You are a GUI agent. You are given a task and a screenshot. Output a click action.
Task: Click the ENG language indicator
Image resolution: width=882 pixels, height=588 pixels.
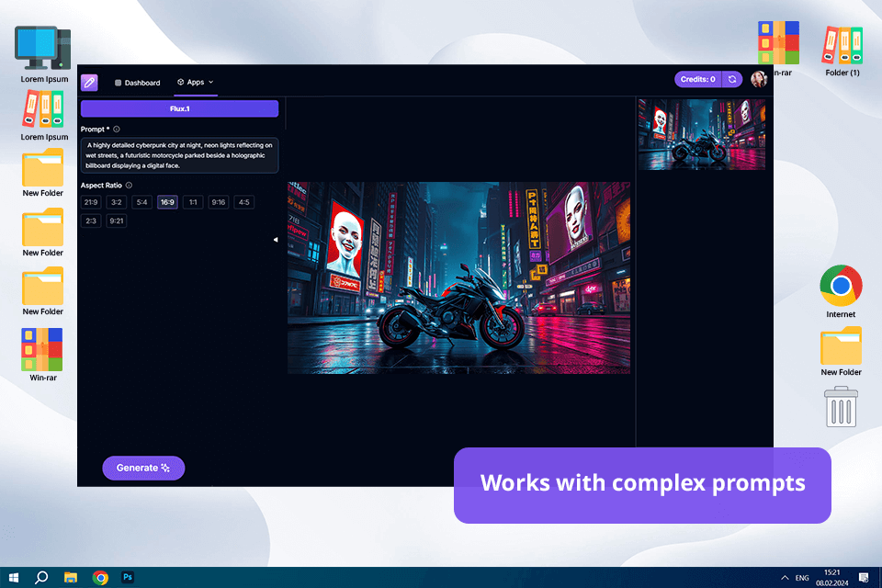click(x=802, y=578)
